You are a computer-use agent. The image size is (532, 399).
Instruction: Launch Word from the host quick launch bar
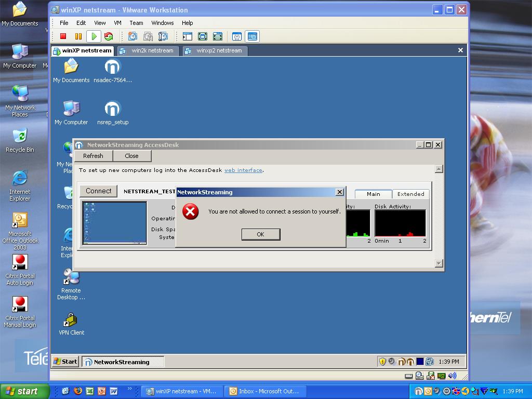113,391
